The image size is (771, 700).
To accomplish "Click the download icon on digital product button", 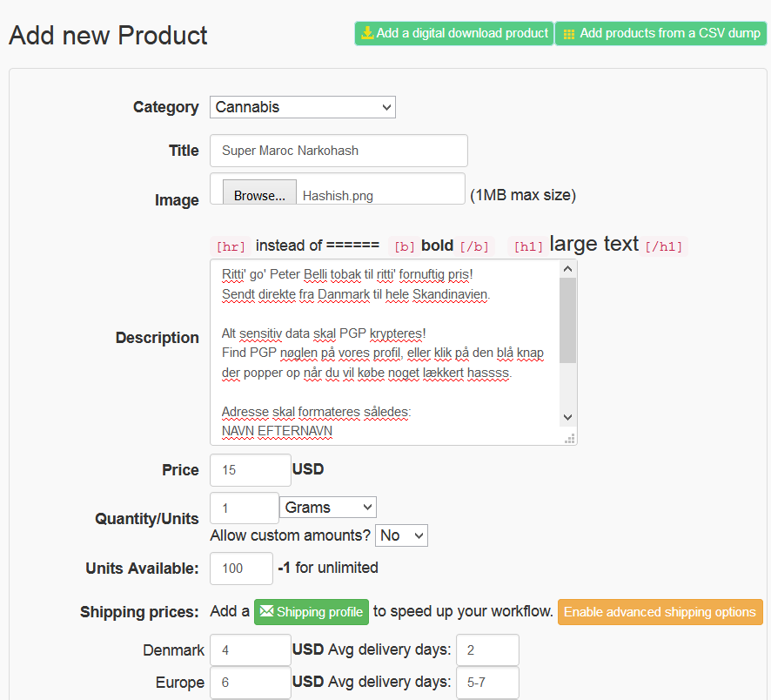I will point(367,33).
